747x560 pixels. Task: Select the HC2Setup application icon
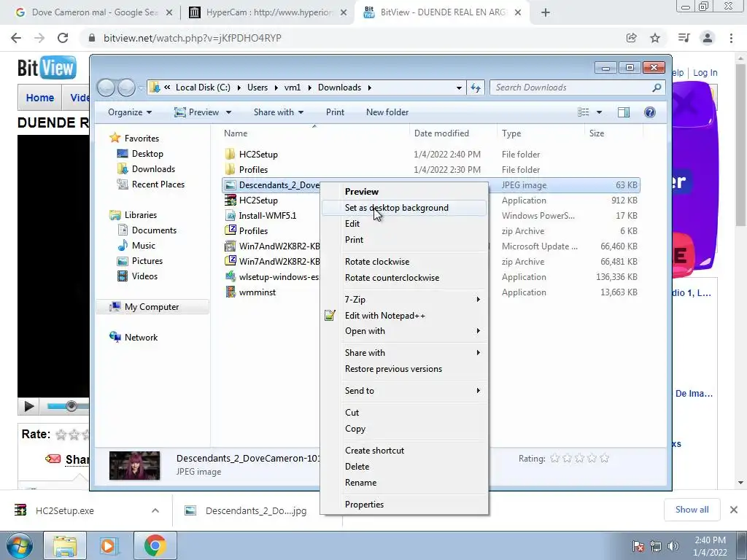(230, 201)
